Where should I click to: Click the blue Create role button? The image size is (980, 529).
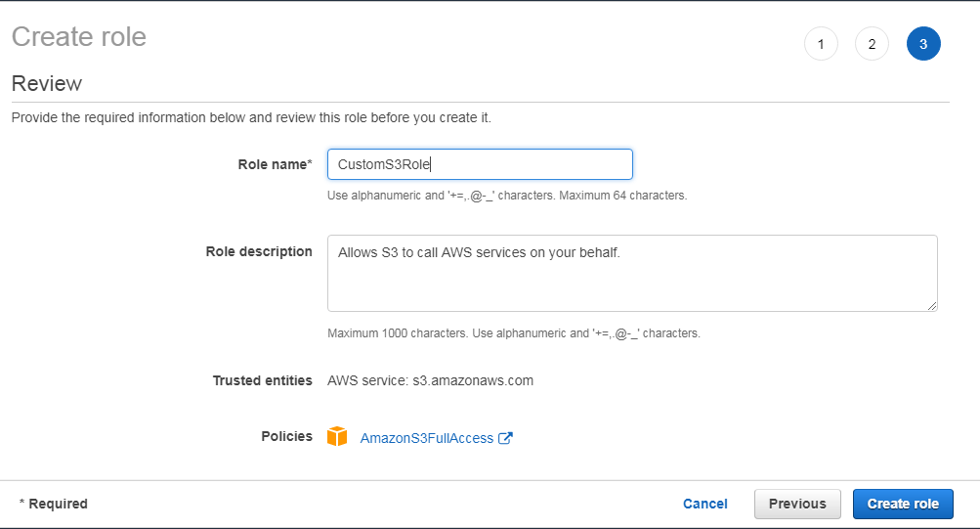pos(903,504)
